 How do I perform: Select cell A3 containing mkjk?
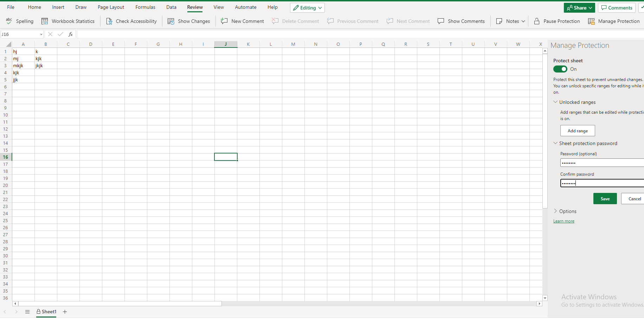[x=23, y=65]
